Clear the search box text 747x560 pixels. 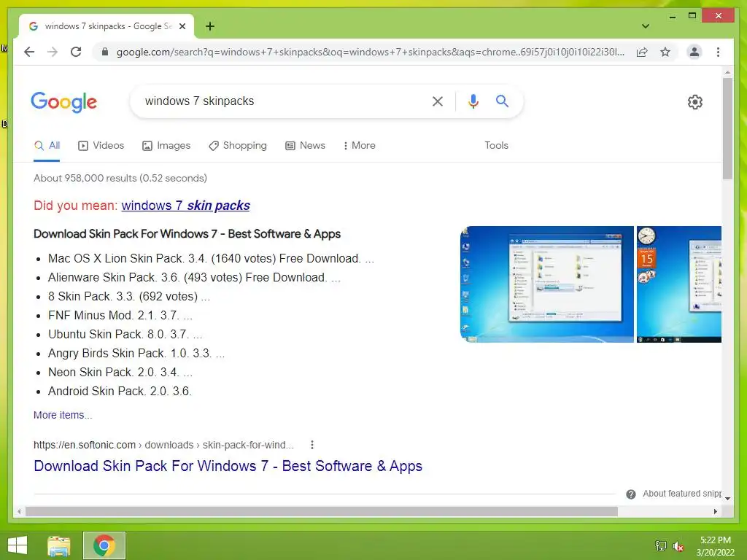pyautogui.click(x=438, y=101)
